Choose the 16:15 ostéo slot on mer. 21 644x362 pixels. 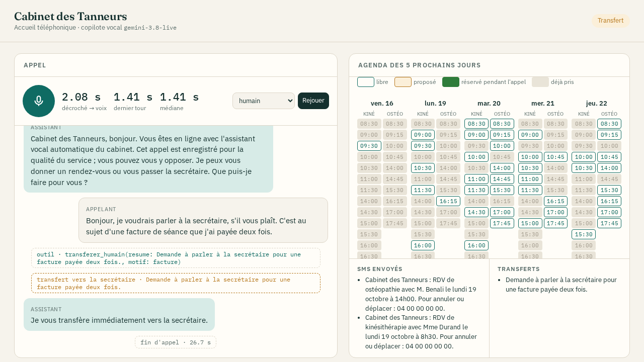555,201
